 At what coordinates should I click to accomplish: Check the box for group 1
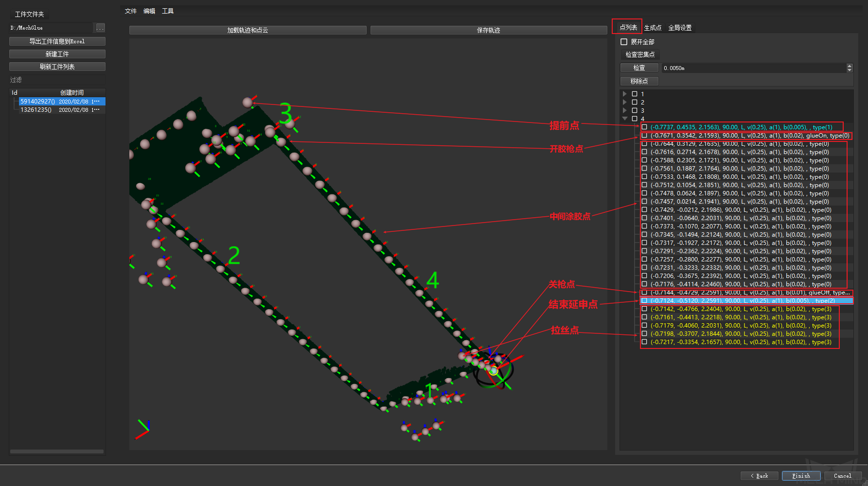click(x=635, y=94)
